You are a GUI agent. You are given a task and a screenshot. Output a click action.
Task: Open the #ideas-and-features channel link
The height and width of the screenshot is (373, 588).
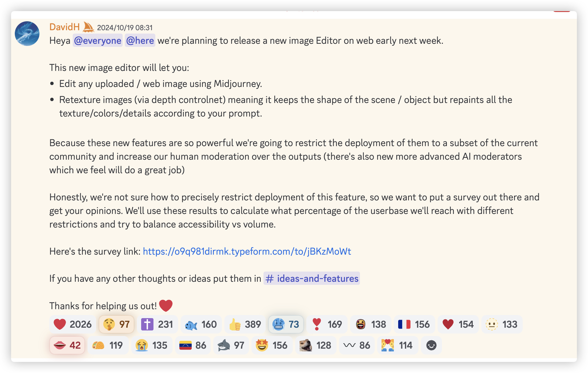coord(312,278)
